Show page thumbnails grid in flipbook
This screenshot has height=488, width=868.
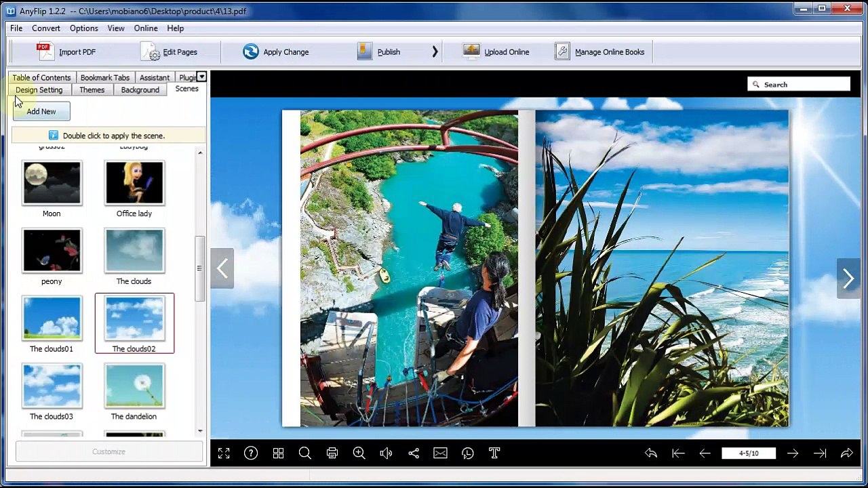278,453
